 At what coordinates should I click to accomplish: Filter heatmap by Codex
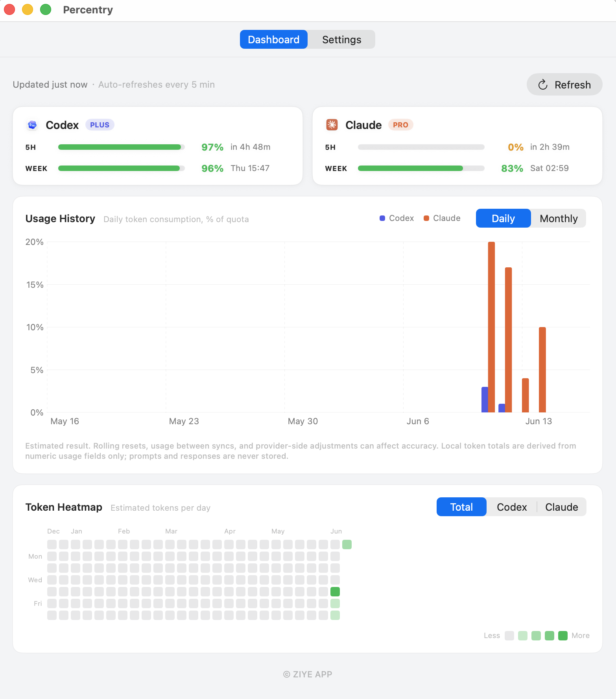(512, 507)
